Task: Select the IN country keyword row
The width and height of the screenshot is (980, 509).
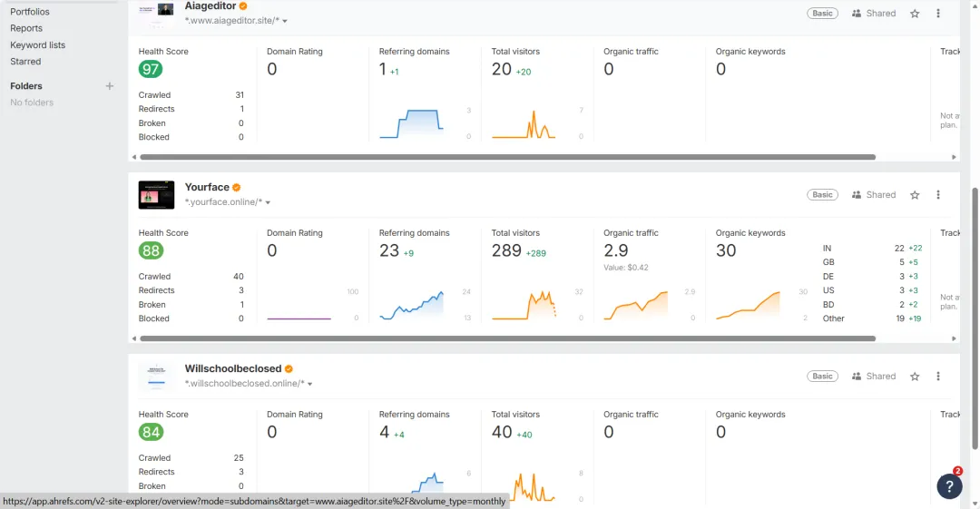Action: (873, 249)
